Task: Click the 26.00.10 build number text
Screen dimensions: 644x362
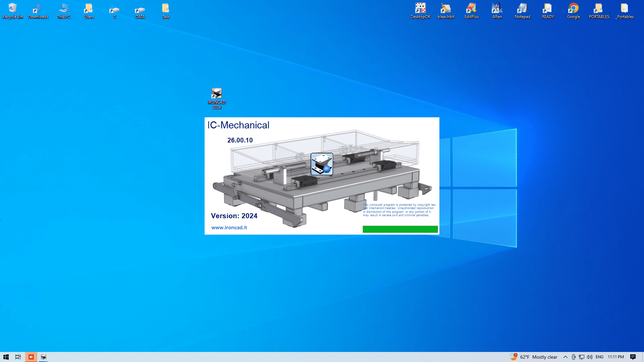Action: click(240, 140)
